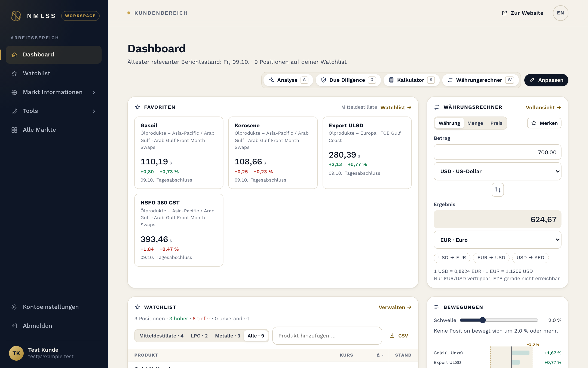
Task: Select the Preis mode in converter
Action: tap(497, 123)
